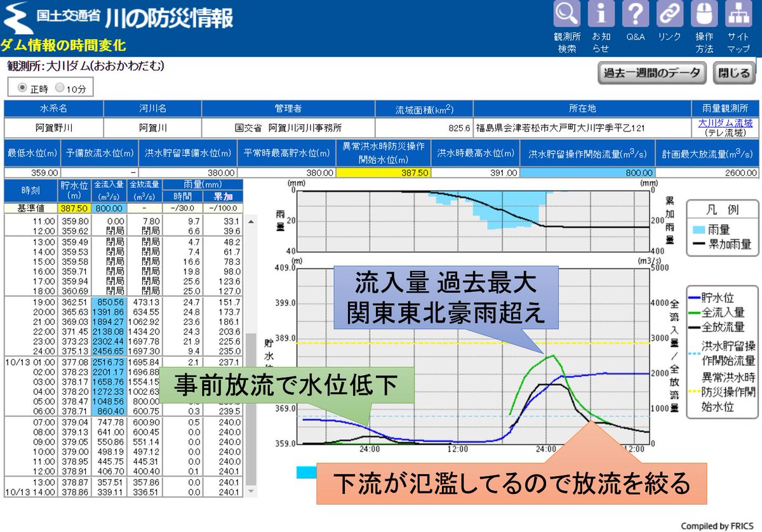
Task: Click the yellow 387.50 in the dam specifications row
Action: 382,172
